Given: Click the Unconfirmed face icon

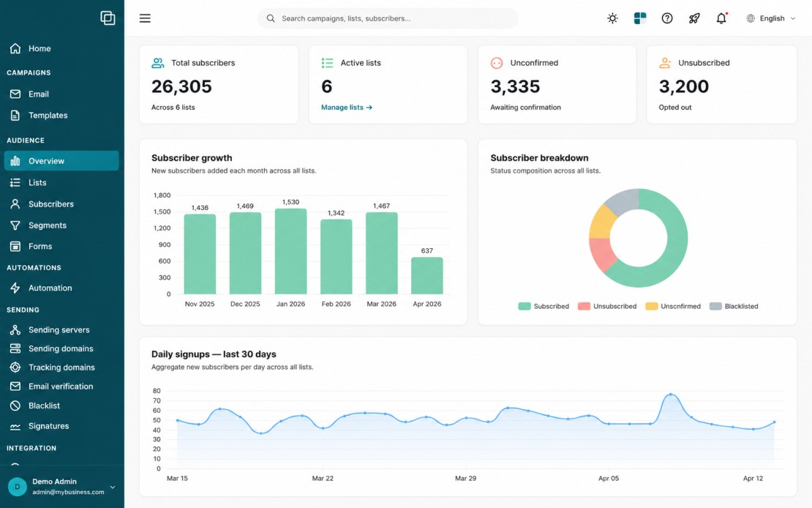Looking at the screenshot, I should click(x=497, y=63).
